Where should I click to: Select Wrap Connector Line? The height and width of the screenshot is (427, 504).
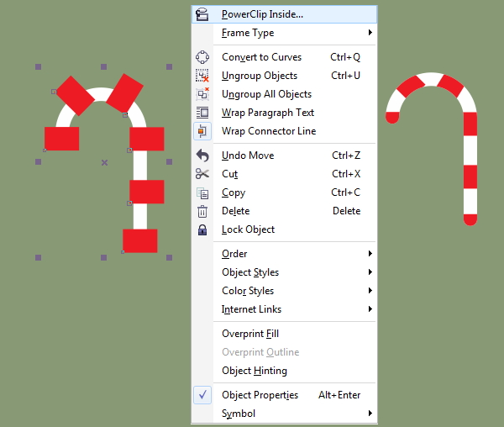284,131
